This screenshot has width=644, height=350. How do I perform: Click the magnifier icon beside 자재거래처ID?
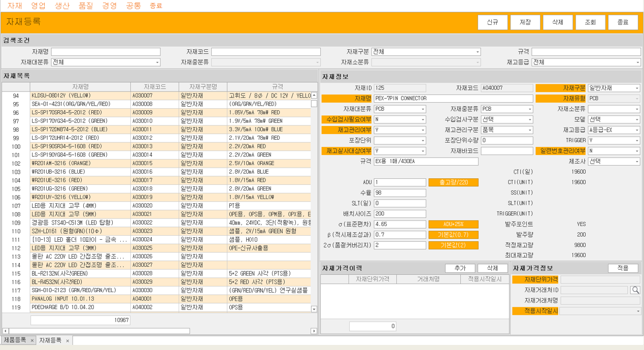click(x=635, y=290)
